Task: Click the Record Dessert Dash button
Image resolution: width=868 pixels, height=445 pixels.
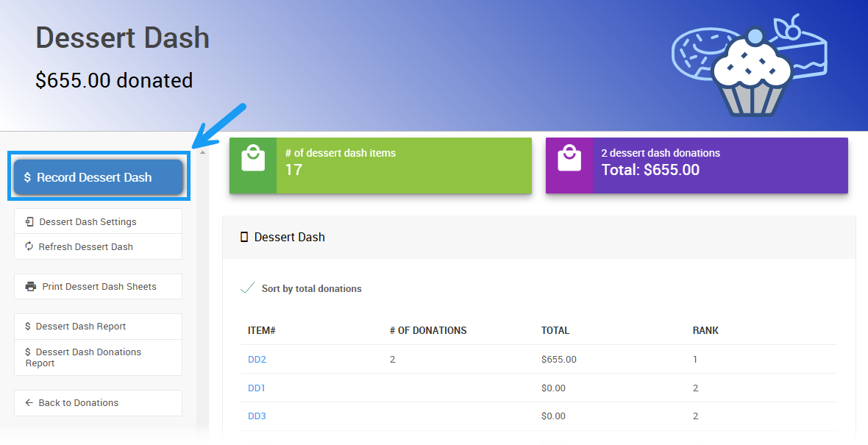Action: (x=98, y=177)
